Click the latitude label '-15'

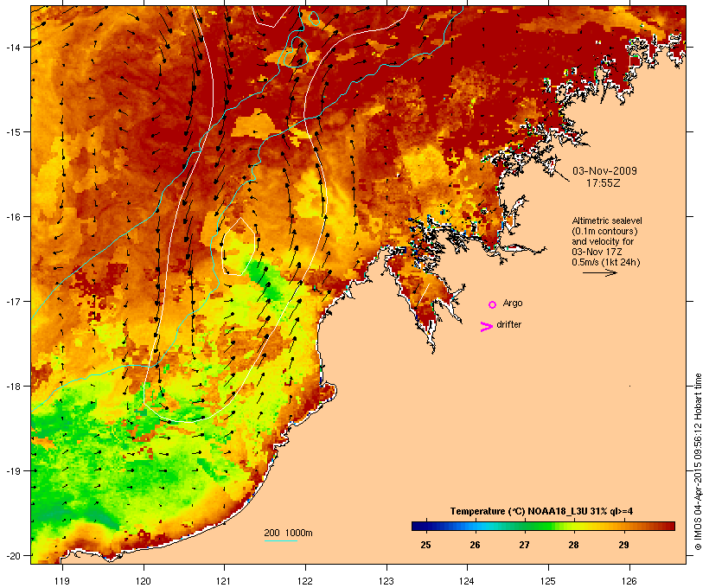(x=13, y=132)
